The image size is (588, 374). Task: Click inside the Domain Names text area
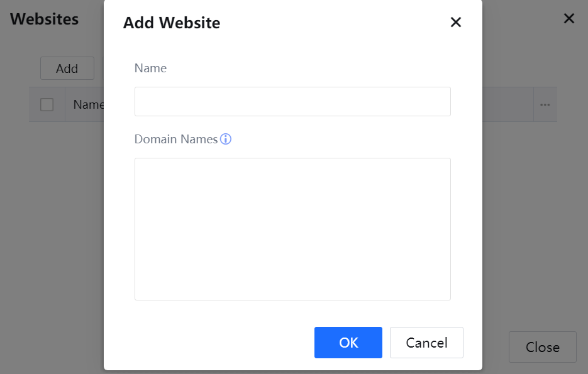point(292,229)
